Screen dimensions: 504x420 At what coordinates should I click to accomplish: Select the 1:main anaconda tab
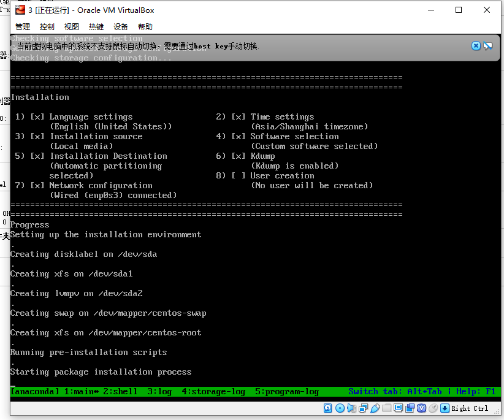click(x=82, y=391)
